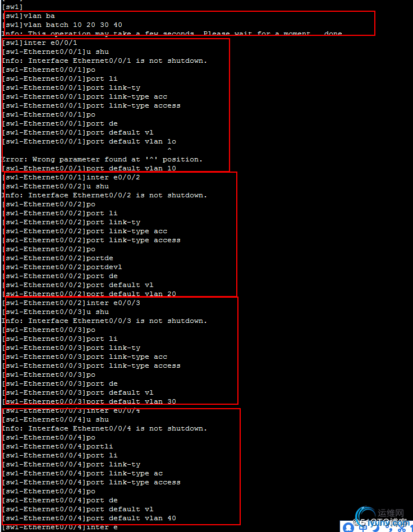Click the Ethernet0/0/4 'portli' command line

[58, 446]
